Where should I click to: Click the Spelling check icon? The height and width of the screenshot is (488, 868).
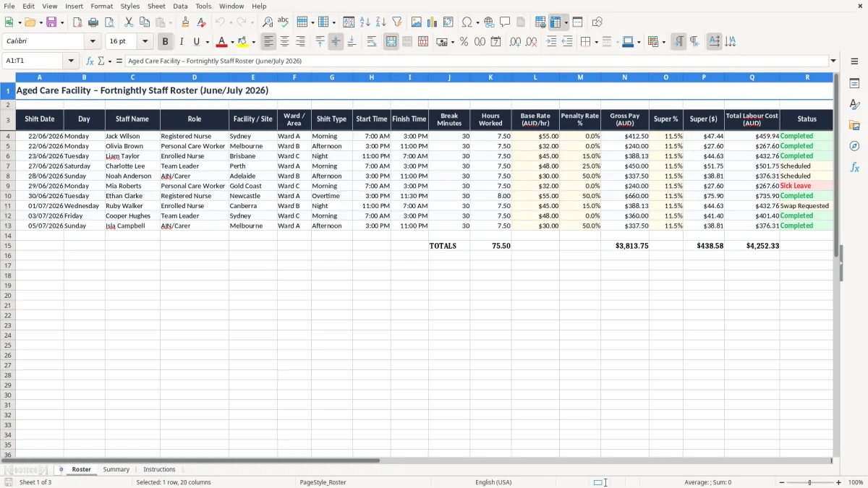(283, 22)
